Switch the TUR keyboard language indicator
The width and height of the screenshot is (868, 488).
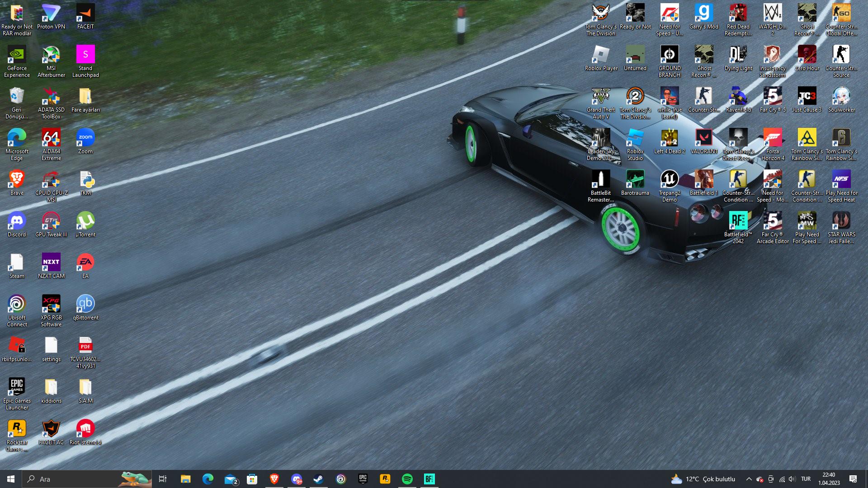click(x=806, y=479)
